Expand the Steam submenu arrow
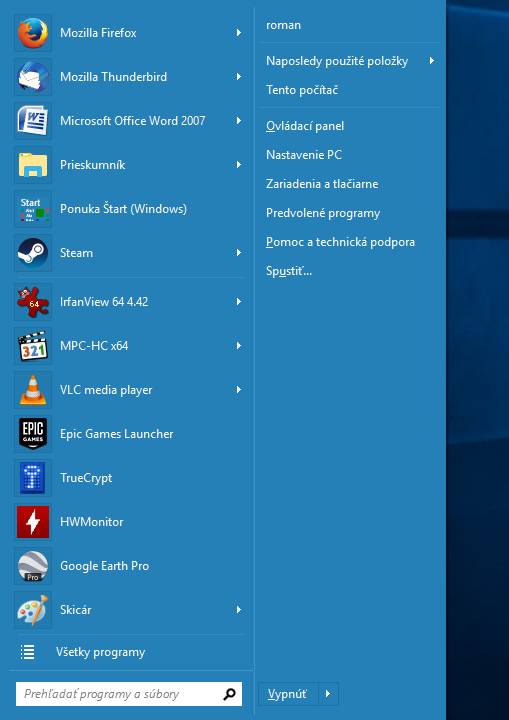Viewport: 509px width, 720px height. coord(239,253)
